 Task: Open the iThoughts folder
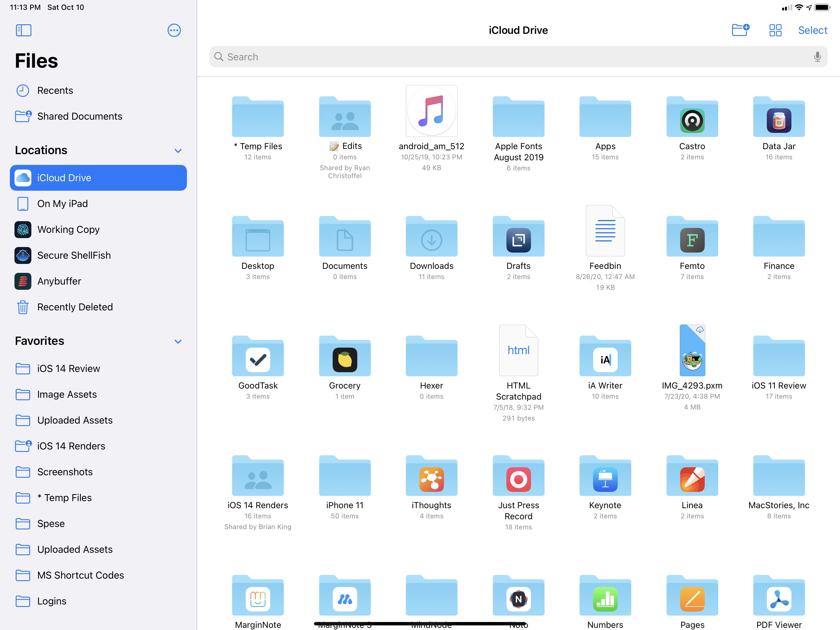[431, 476]
